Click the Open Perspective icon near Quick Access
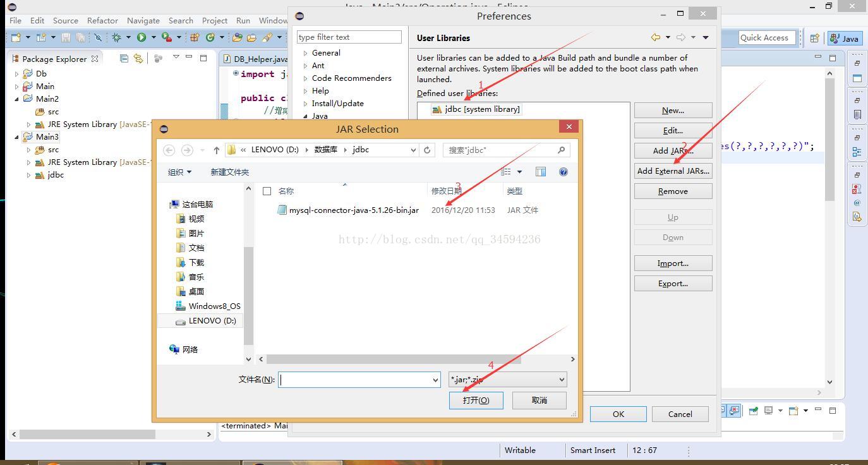Screen dimensions: 868x465 click(814, 38)
